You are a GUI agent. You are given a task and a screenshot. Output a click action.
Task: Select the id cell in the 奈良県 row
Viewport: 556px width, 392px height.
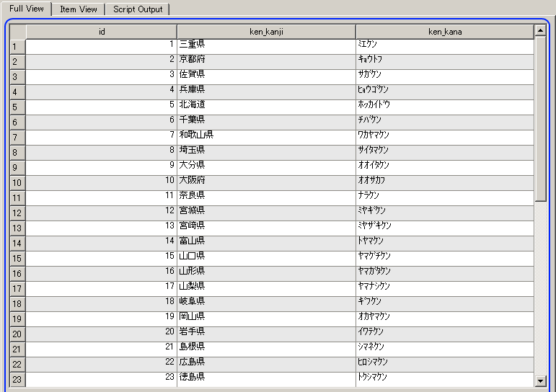pyautogui.click(x=102, y=198)
